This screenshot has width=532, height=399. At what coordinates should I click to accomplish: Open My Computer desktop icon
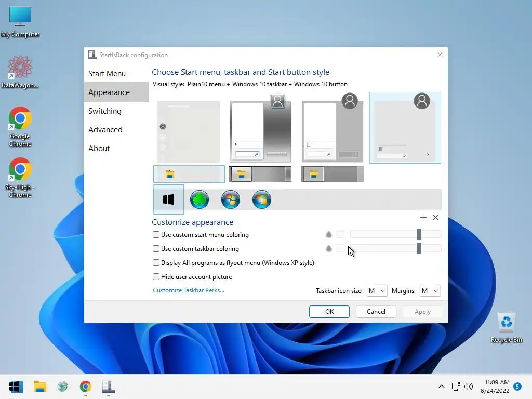pos(20,22)
